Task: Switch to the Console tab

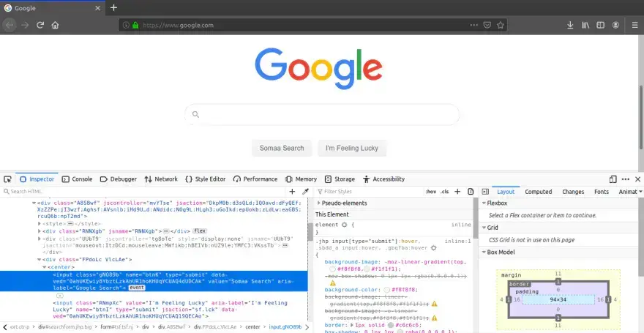Action: (77, 179)
